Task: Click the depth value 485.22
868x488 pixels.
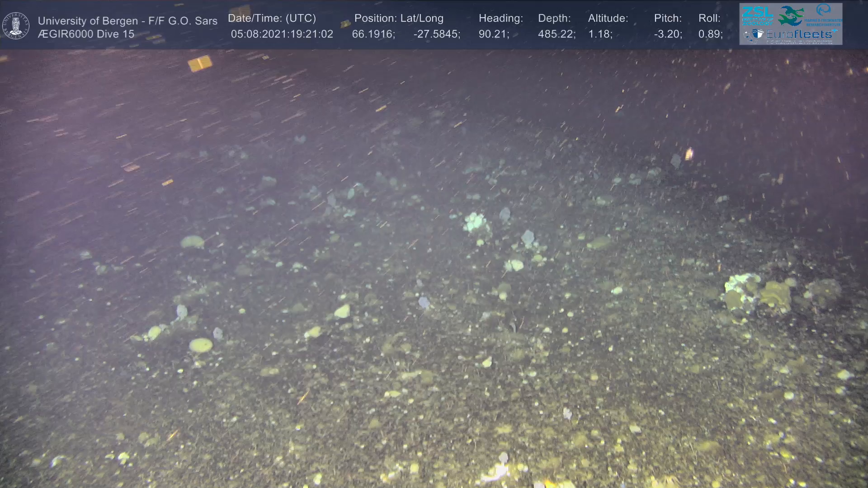Action: click(556, 34)
